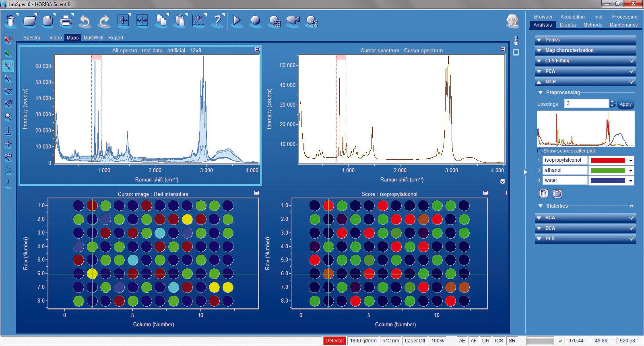Toggle the PCA panel checkmark
644x346 pixels.
pyautogui.click(x=632, y=71)
